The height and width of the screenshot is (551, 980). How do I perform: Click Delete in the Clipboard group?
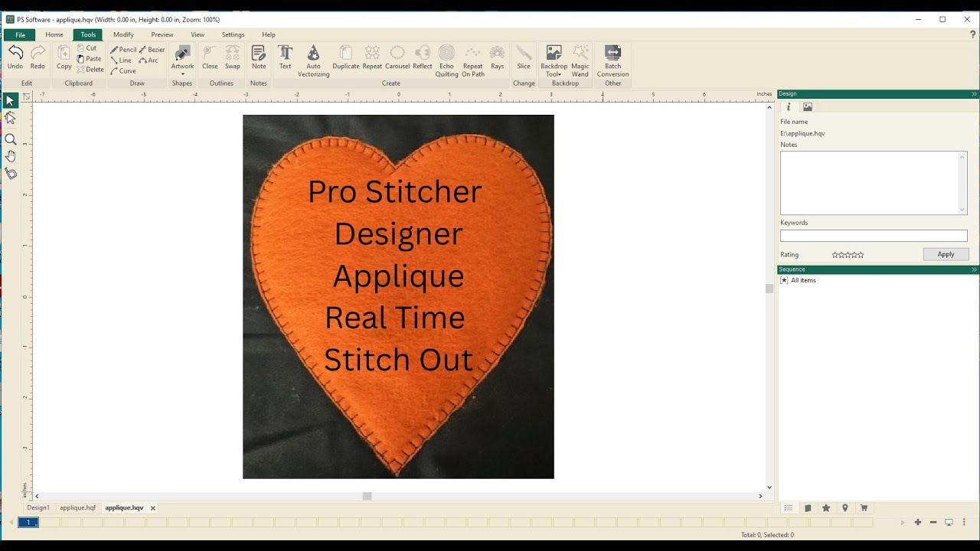coord(90,70)
